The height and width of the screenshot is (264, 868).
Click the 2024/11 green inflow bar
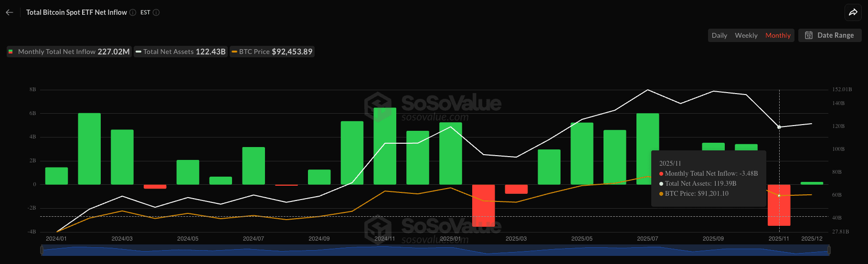(x=385, y=146)
